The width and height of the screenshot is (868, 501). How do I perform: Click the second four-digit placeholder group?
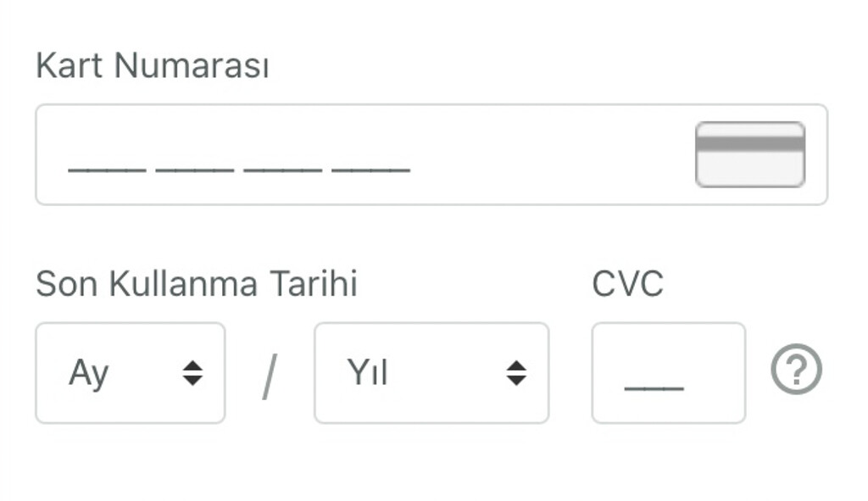(x=195, y=168)
